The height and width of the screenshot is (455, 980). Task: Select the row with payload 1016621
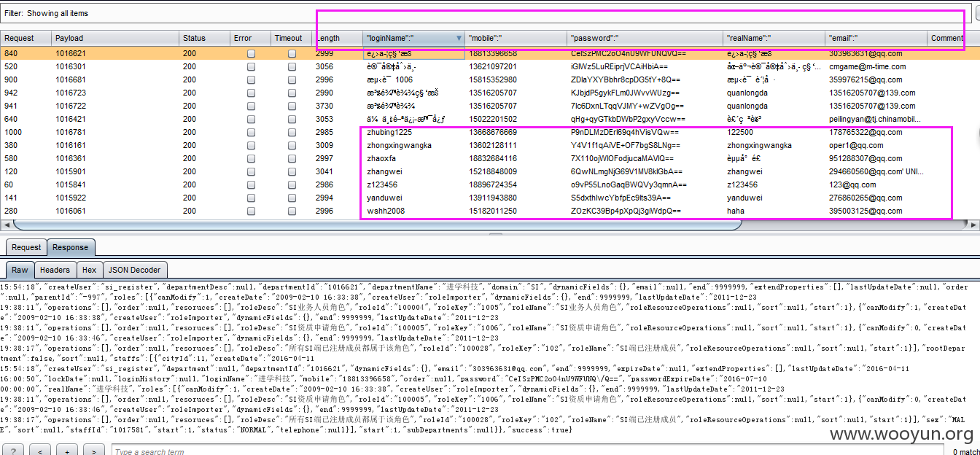[x=483, y=53]
